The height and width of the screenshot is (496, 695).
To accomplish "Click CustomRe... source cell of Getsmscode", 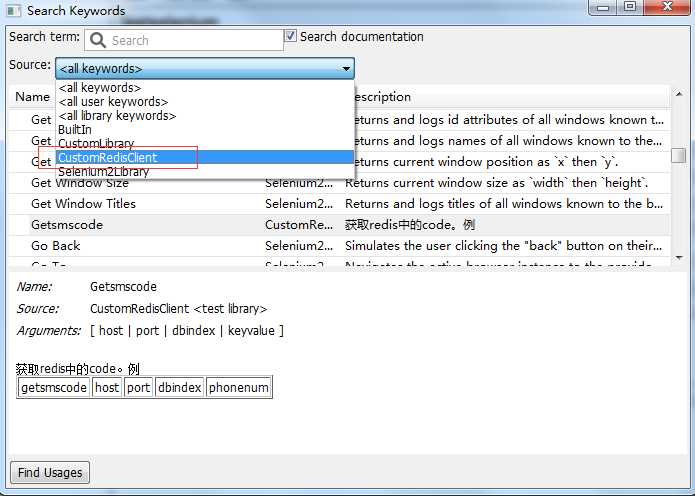I will tap(299, 225).
